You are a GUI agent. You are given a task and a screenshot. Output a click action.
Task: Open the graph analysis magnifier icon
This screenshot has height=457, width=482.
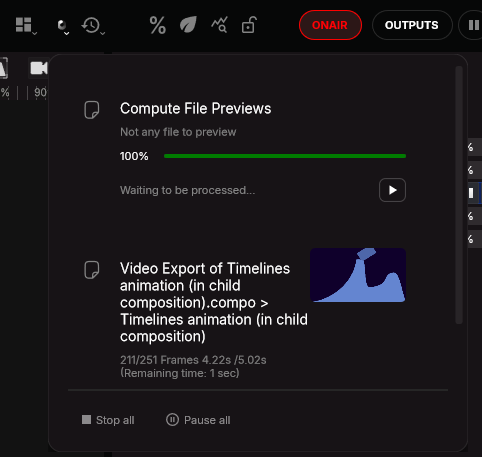point(219,25)
